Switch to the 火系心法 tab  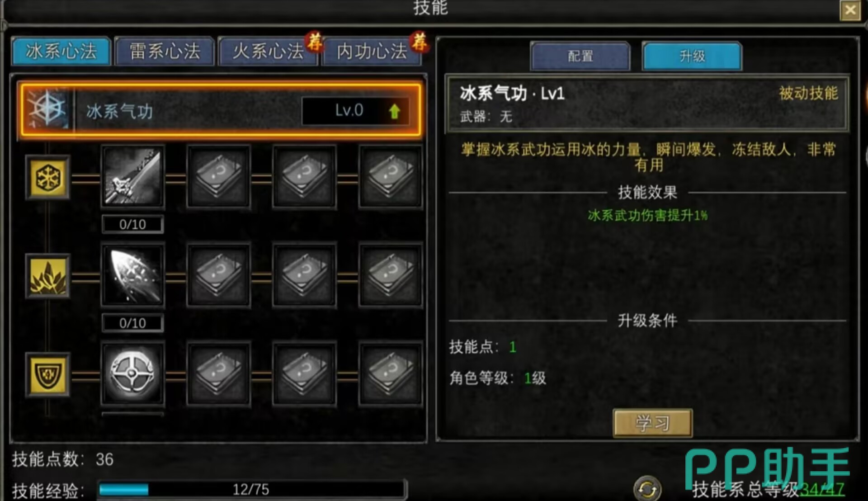coord(268,51)
